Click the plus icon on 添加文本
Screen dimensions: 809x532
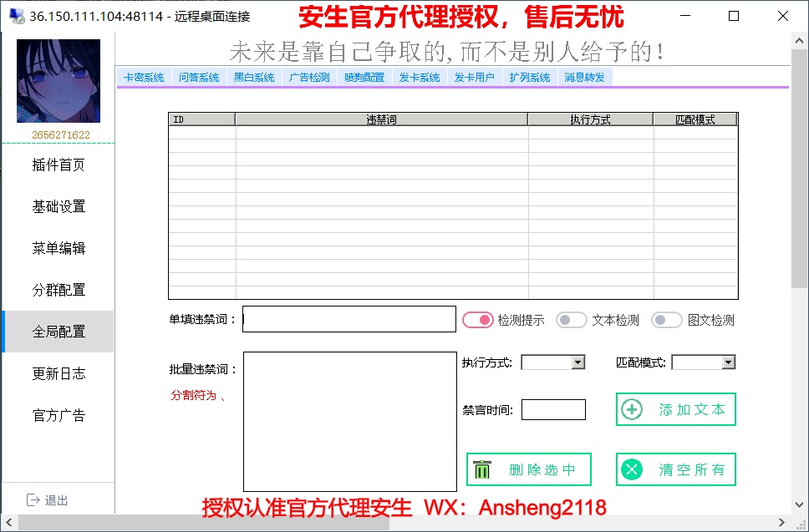pyautogui.click(x=633, y=409)
